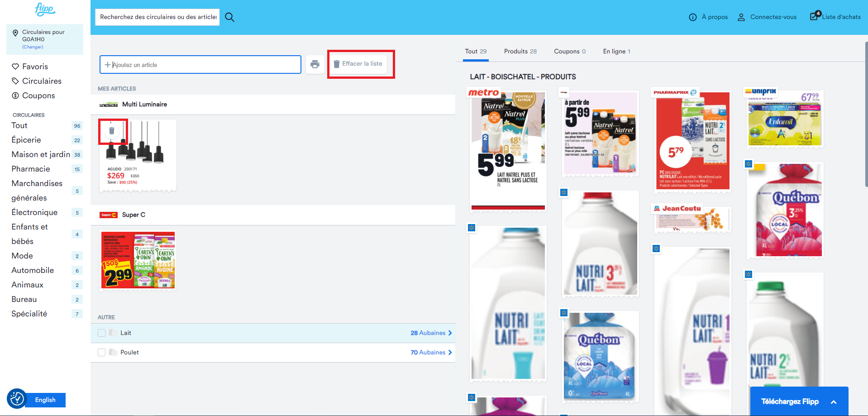The width and height of the screenshot is (868, 416).
Task: Click the Connectez-vous user icon
Action: tap(741, 17)
